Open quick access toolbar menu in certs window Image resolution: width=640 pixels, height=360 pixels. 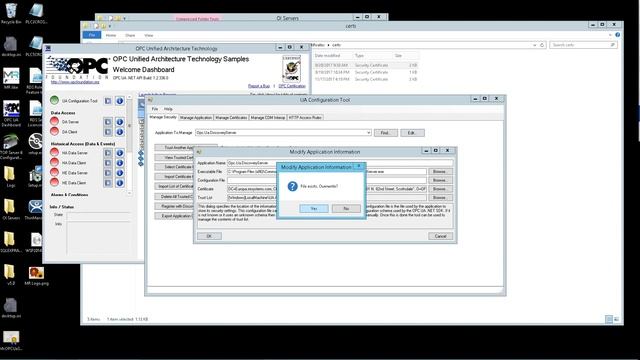coord(110,26)
